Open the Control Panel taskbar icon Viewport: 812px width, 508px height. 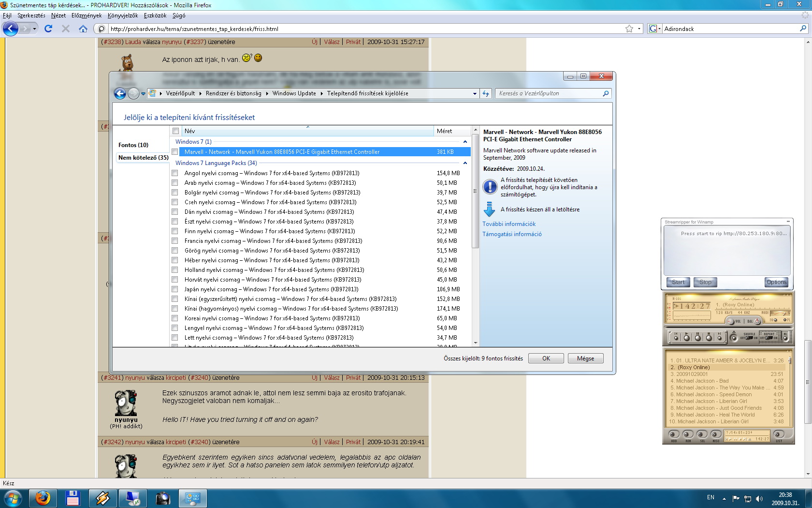pos(192,498)
